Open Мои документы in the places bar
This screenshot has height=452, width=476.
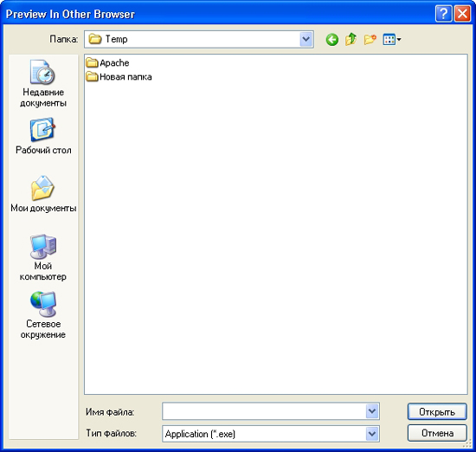(43, 194)
